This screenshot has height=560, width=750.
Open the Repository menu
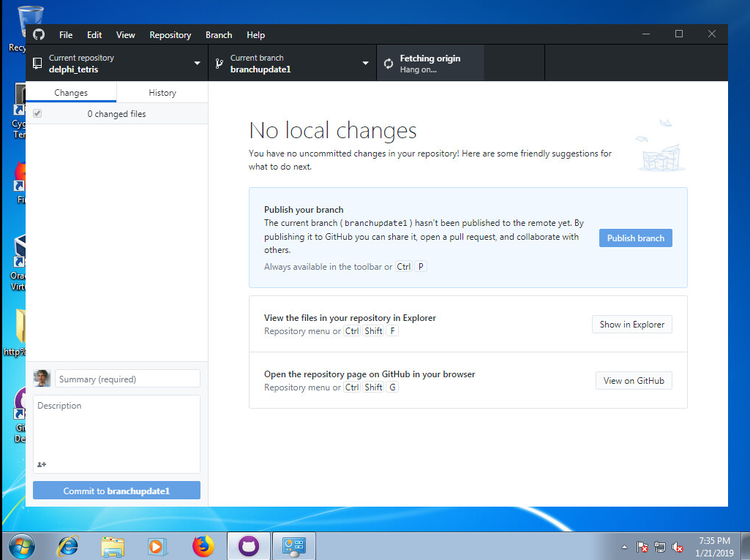(170, 35)
